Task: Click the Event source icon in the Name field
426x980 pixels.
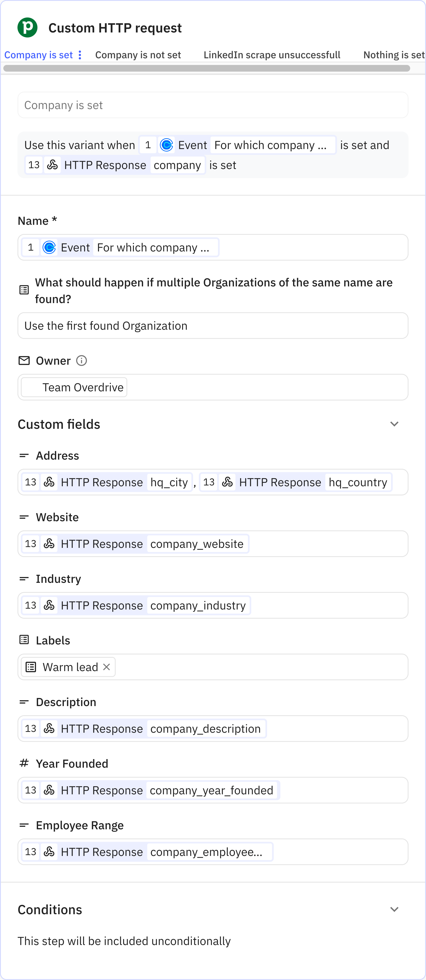Action: tap(50, 247)
